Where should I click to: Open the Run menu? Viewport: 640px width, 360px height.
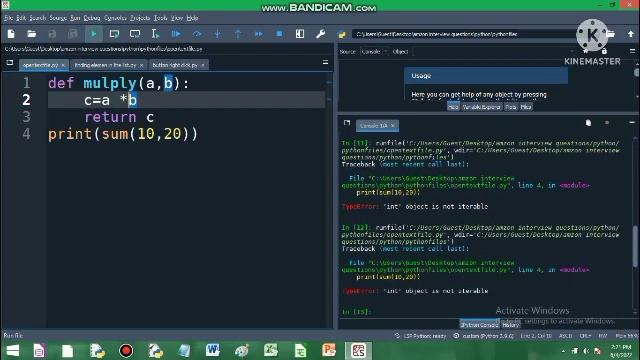point(75,18)
